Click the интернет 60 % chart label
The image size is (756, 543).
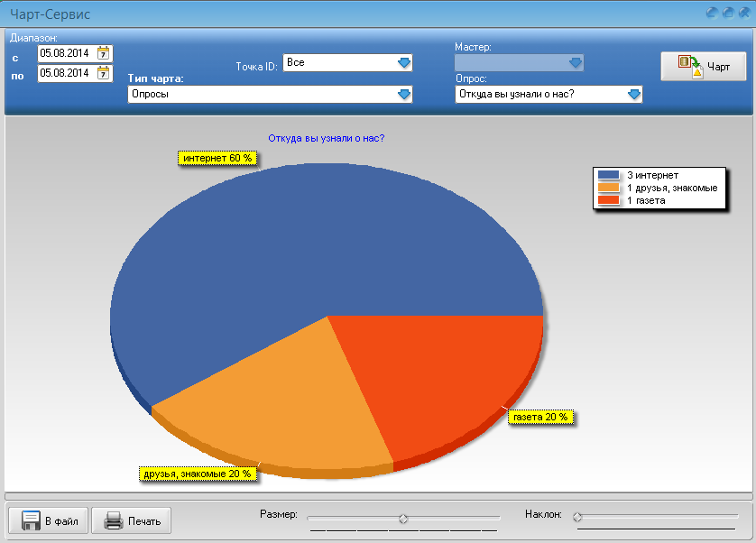217,158
